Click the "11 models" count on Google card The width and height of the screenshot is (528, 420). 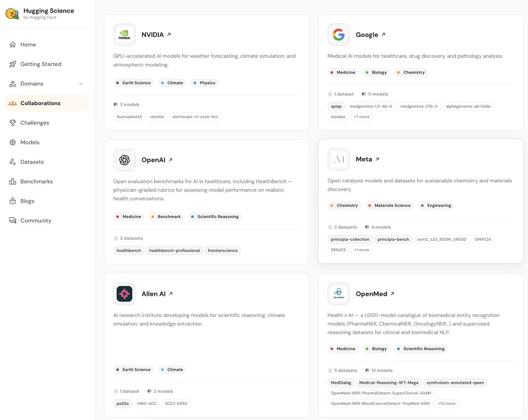375,94
